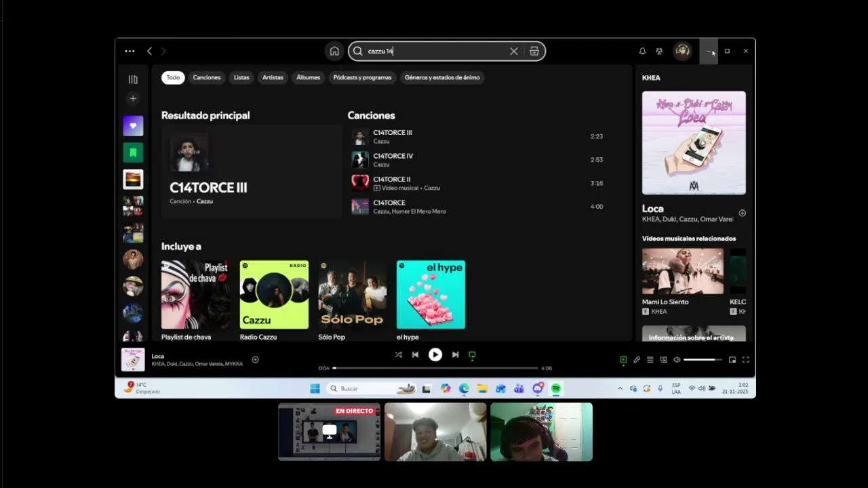The width and height of the screenshot is (868, 488).
Task: Toggle the green switch-to-video button
Action: [x=472, y=354]
